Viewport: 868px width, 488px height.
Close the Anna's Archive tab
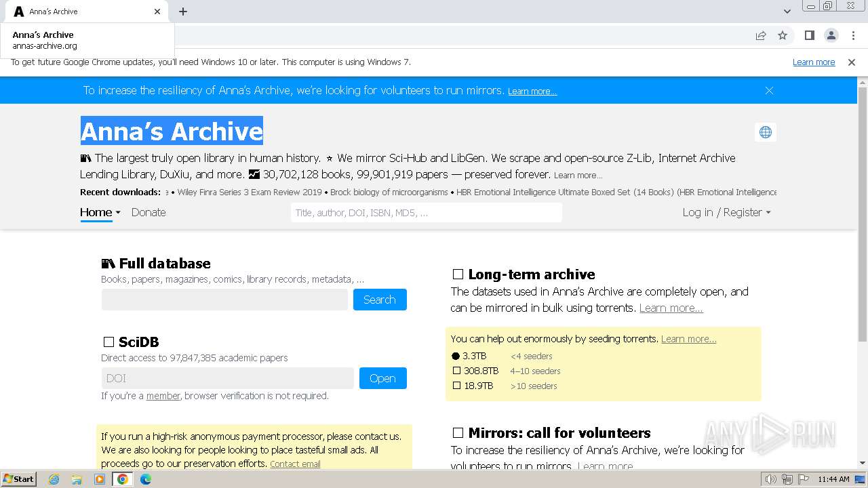157,12
